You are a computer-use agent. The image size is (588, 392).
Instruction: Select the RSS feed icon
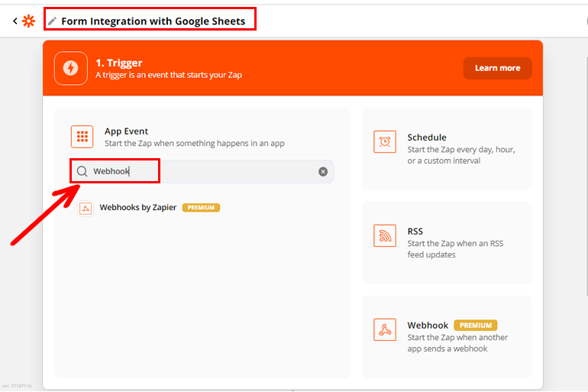tap(385, 235)
